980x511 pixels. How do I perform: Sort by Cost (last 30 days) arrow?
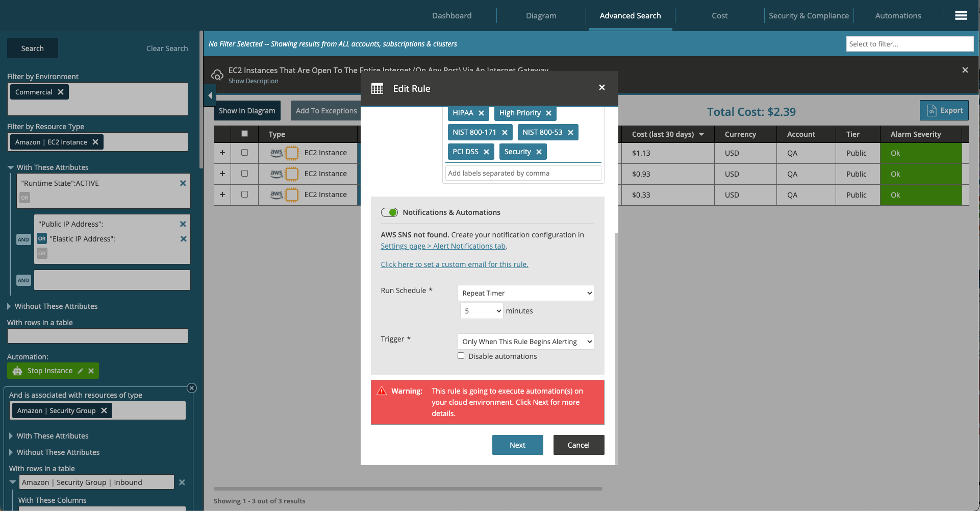(x=701, y=134)
